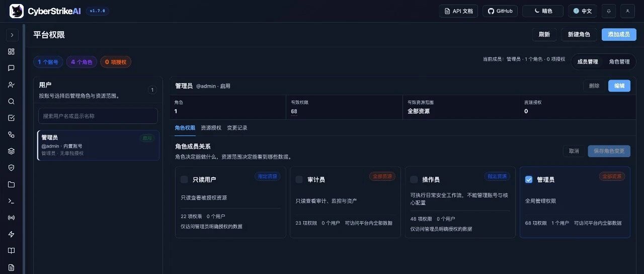Screen dimensions: 644x274
Task: Open the user profile icon in the header
Action: coord(627,11)
